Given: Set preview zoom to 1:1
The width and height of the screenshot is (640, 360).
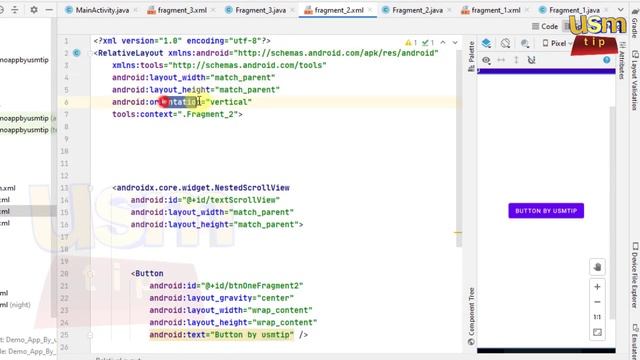Looking at the screenshot, I should point(597,317).
